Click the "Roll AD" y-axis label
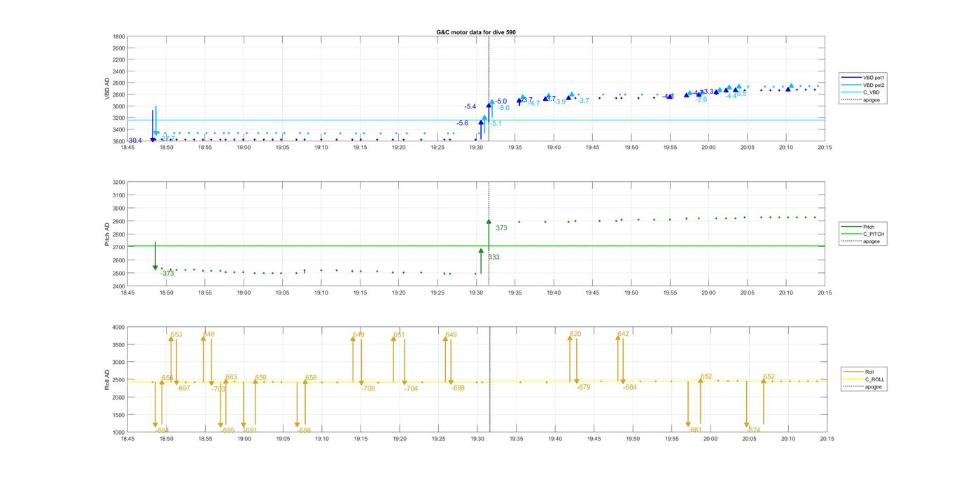980x485 pixels. pos(107,380)
